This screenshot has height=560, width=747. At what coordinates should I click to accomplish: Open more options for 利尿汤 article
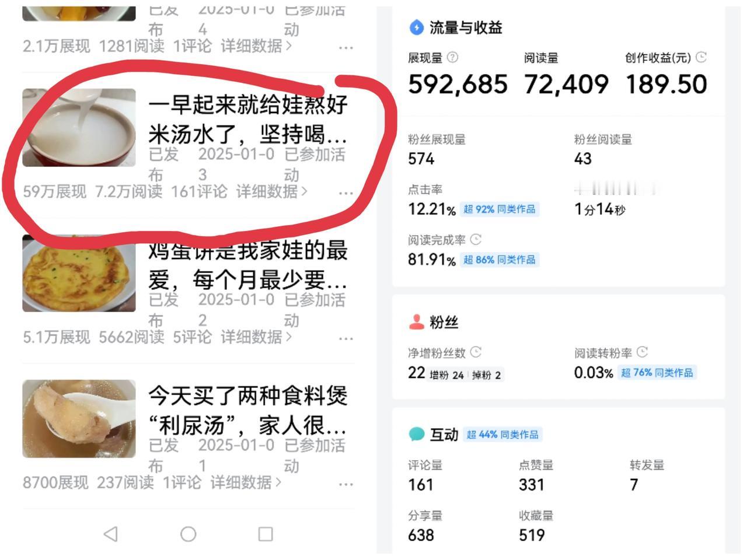point(346,484)
